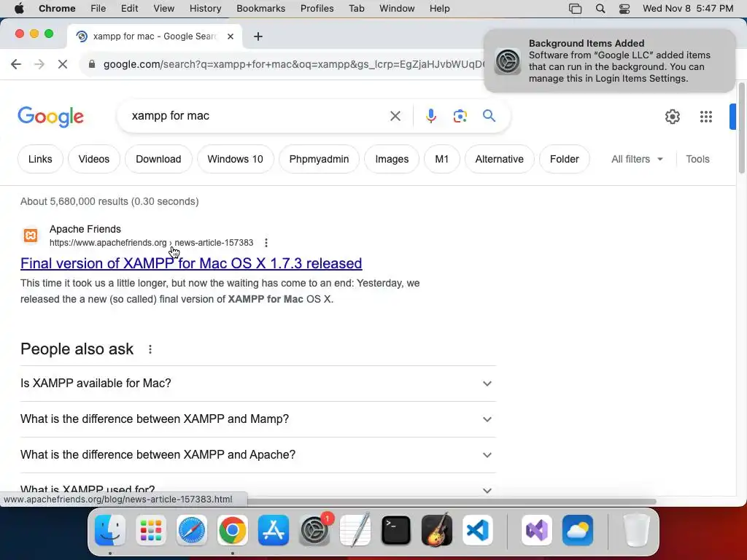Open the Trash in the Dock
The image size is (747, 560).
636,530
